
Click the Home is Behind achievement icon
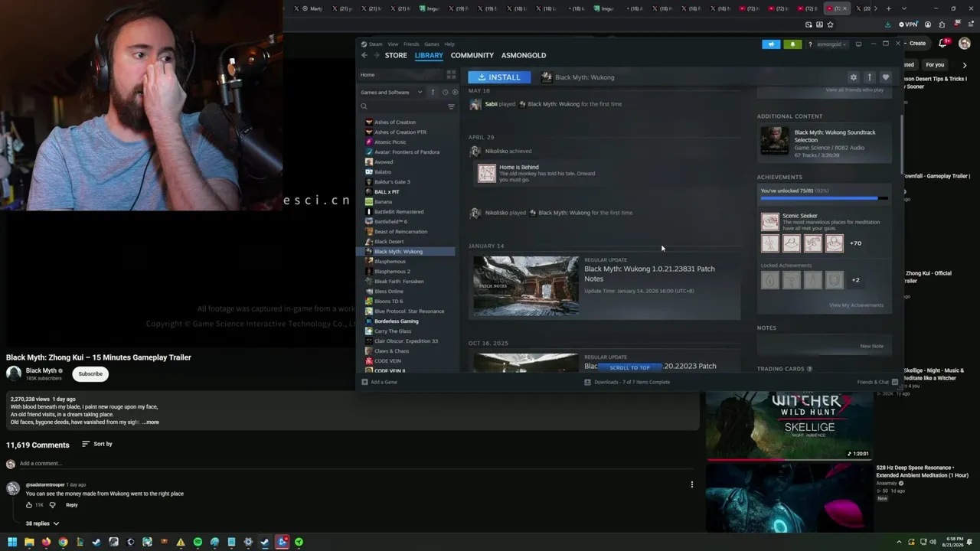click(487, 174)
